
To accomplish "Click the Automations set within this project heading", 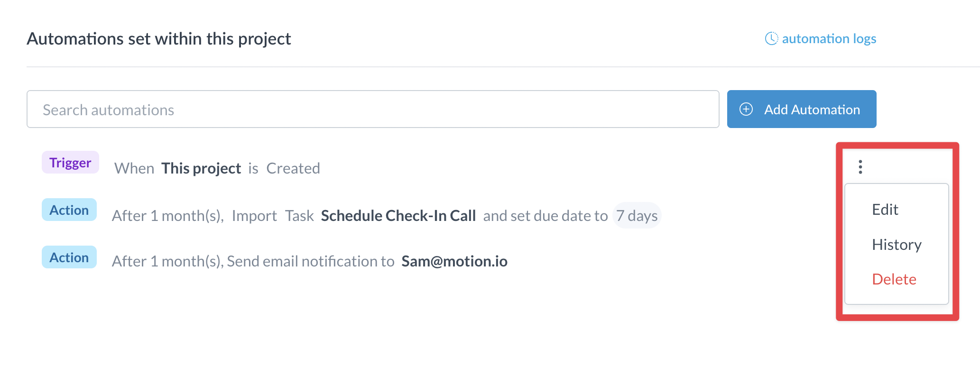I will click(159, 39).
